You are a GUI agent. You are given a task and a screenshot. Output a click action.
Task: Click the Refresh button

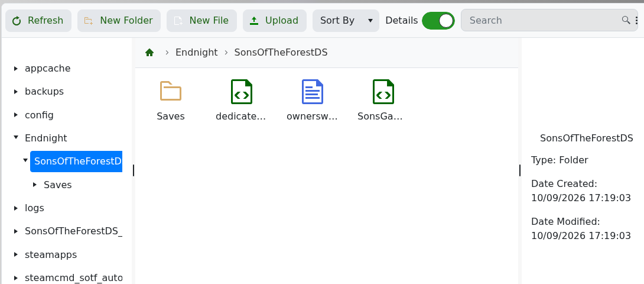tap(38, 21)
